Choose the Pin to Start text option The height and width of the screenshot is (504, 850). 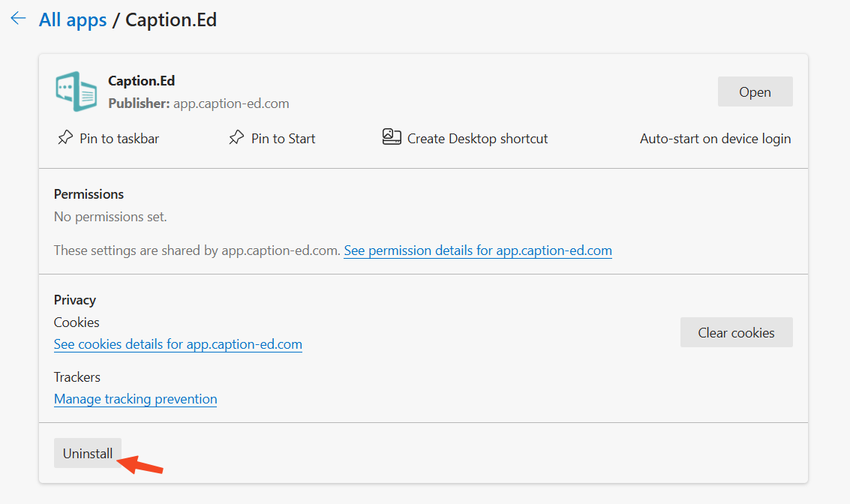point(283,139)
